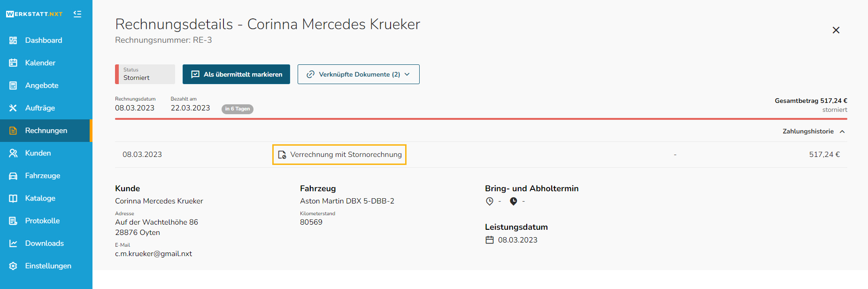
Task: Expand the Verknüpfte Dokumente (2) dropdown
Action: (x=359, y=74)
